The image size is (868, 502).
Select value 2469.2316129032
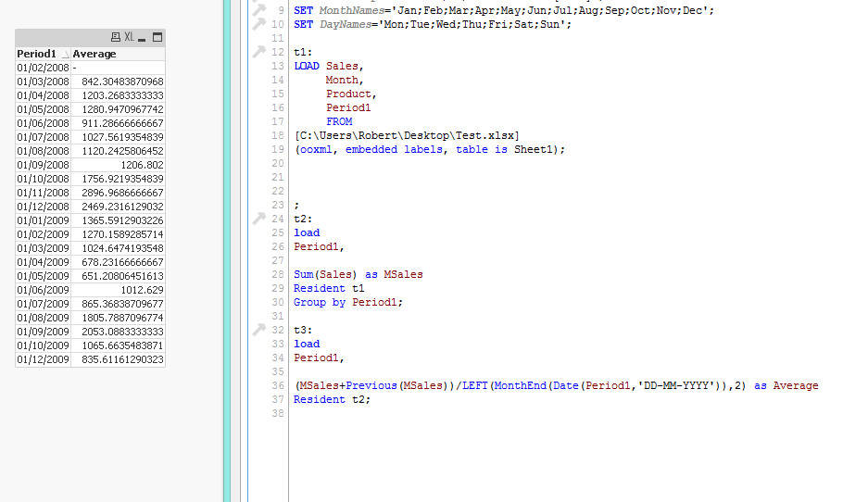(x=118, y=207)
